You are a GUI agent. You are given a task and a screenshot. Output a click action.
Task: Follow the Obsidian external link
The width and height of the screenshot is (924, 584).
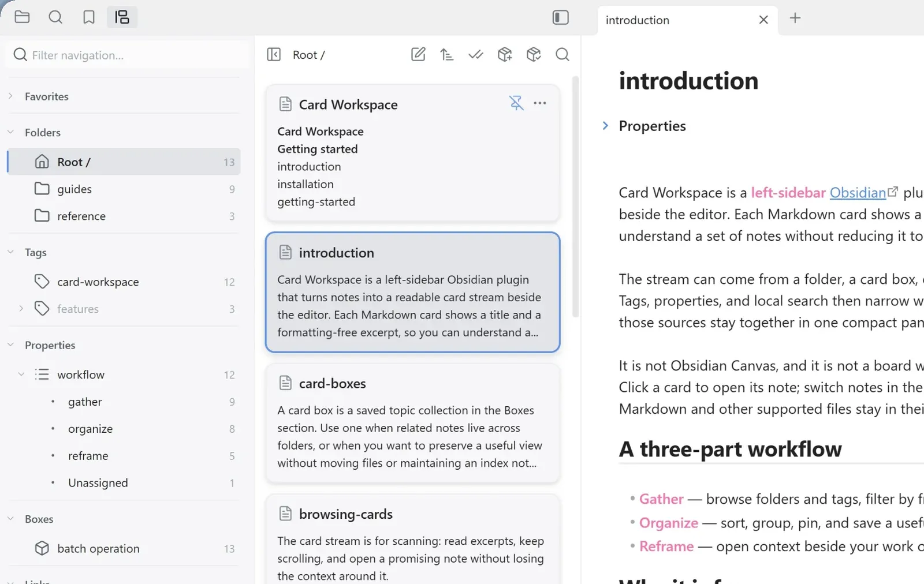tap(858, 193)
